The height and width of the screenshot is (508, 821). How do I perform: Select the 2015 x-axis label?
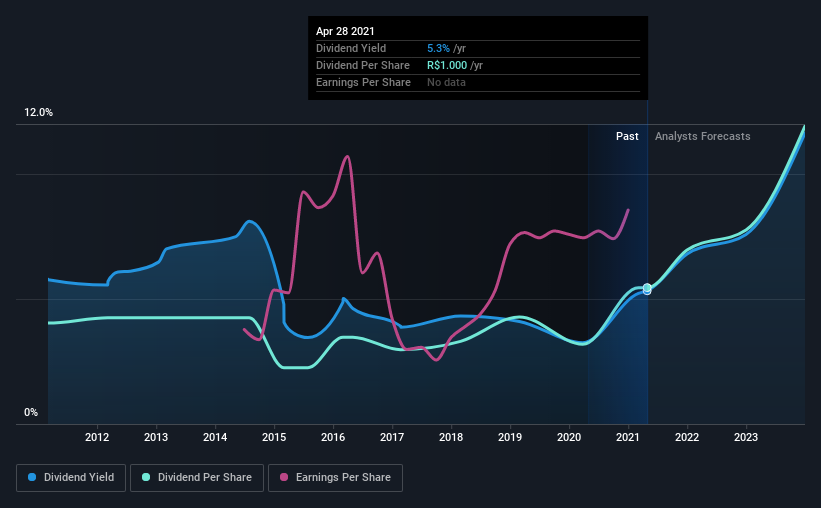coord(274,437)
